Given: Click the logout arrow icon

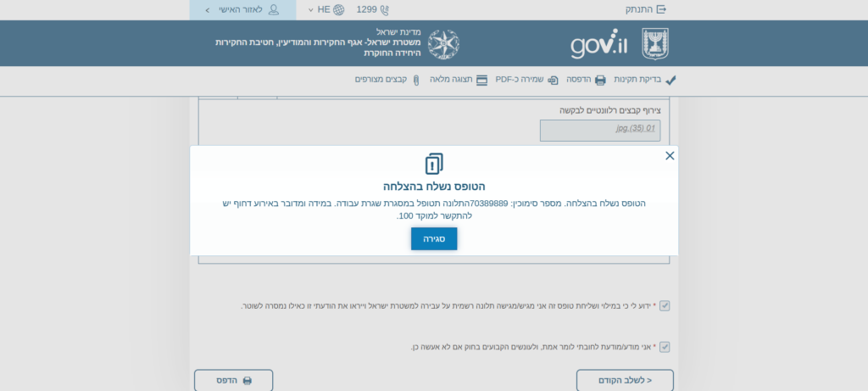Looking at the screenshot, I should click(x=661, y=9).
